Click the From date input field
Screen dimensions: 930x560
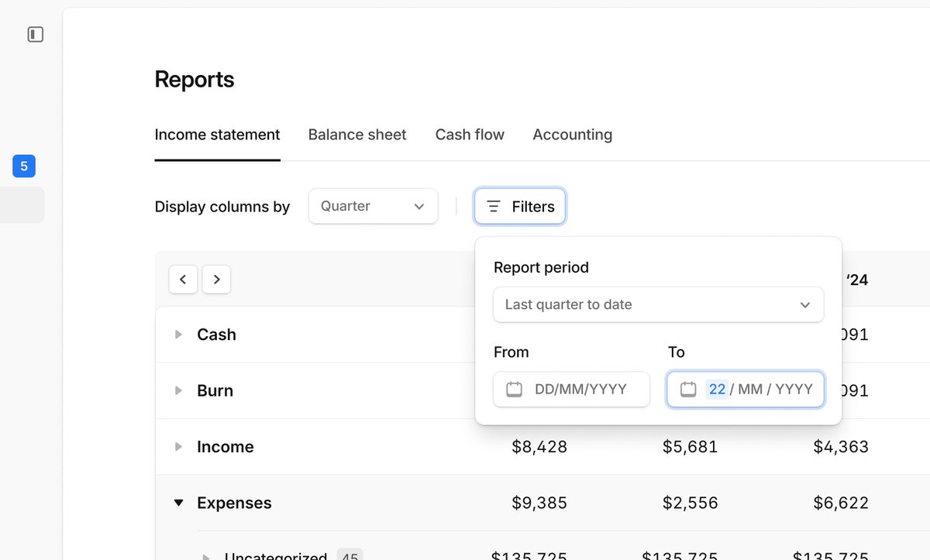571,389
